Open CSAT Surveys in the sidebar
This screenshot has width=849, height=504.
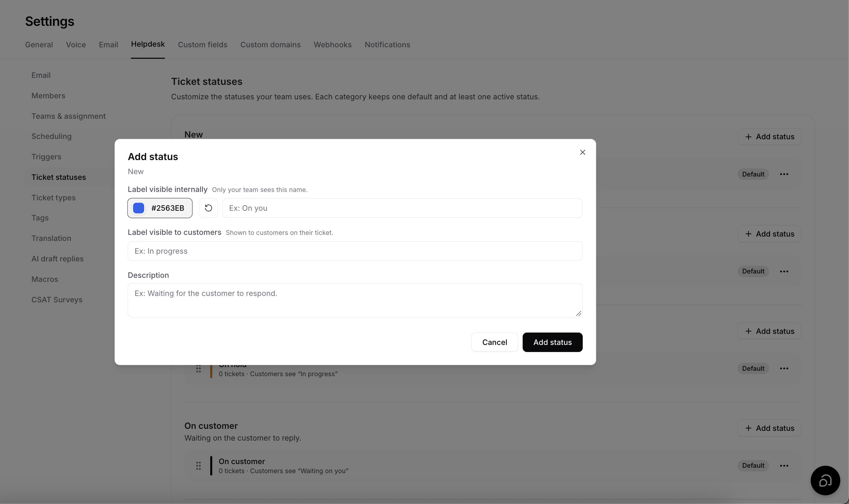click(57, 300)
